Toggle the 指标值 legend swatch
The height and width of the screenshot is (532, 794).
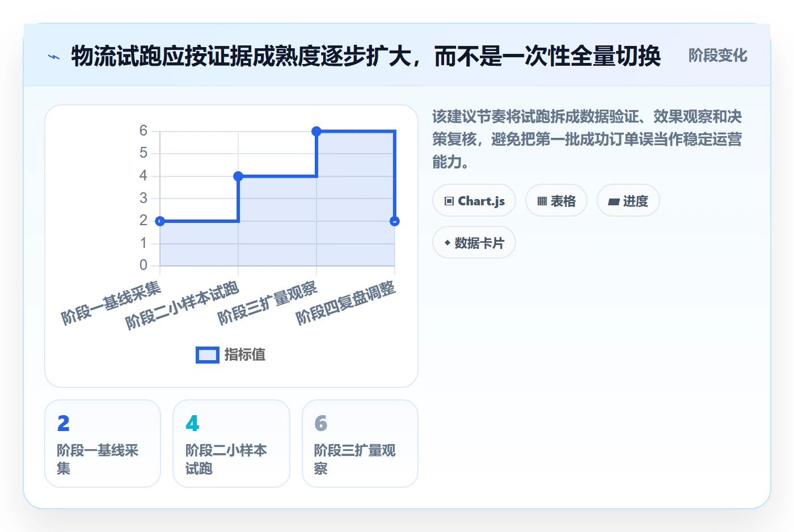[208, 355]
